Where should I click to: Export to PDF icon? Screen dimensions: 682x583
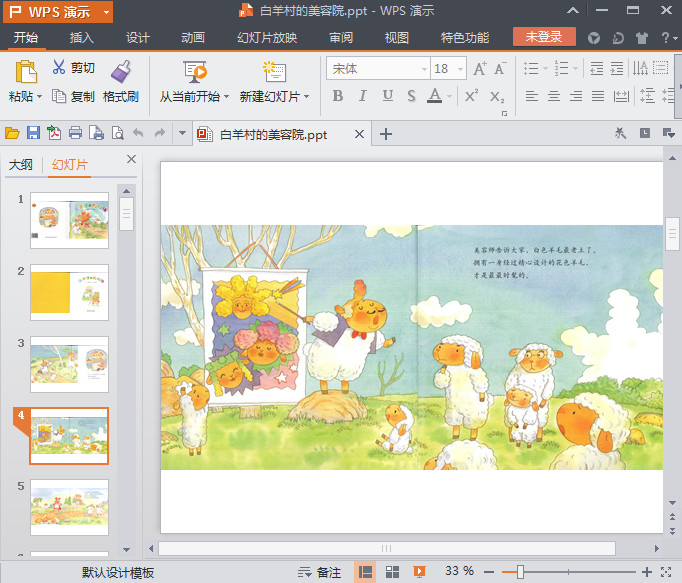pos(54,133)
